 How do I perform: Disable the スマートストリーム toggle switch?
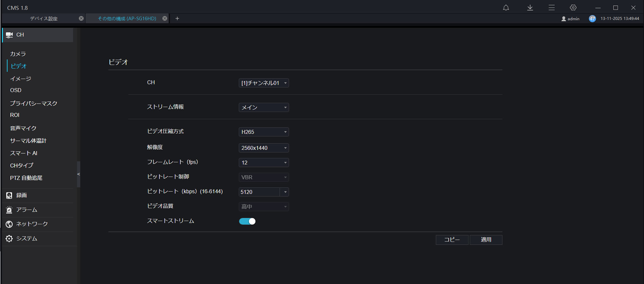click(x=247, y=221)
